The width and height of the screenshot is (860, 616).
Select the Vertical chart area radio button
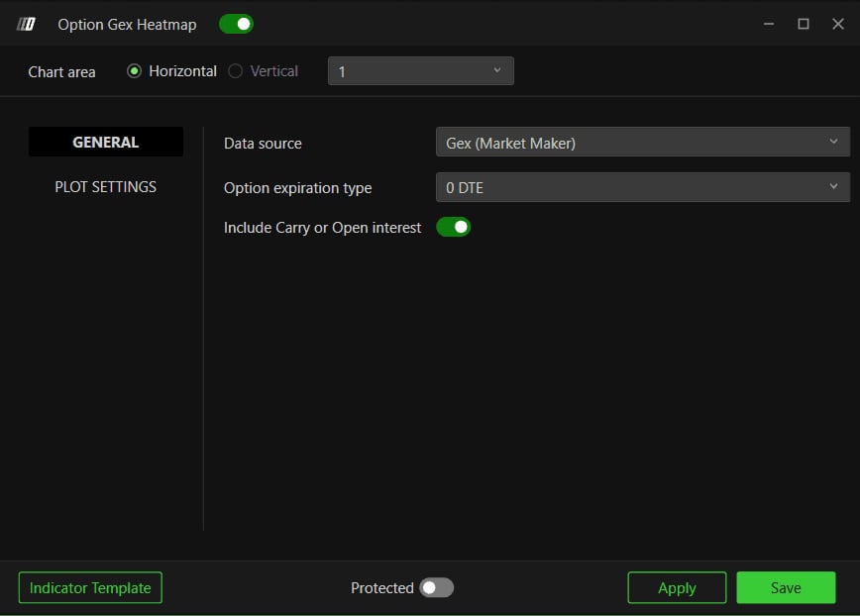click(235, 71)
